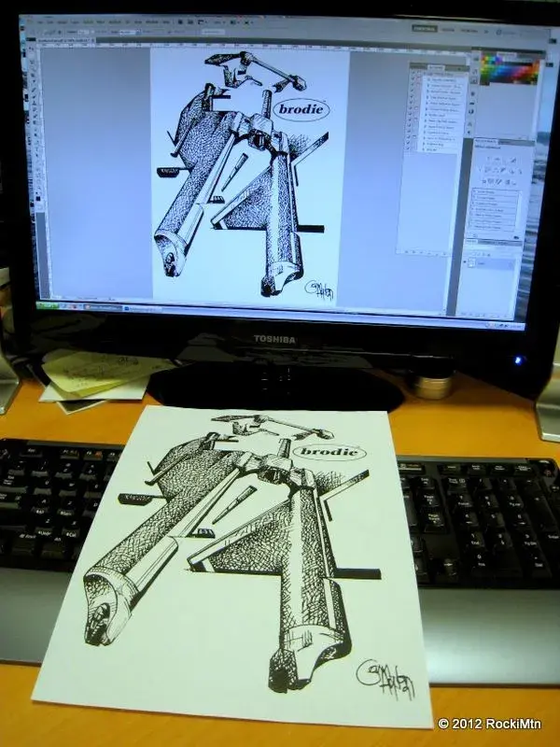
Task: Select the brodie document tab
Action: (x=63, y=40)
